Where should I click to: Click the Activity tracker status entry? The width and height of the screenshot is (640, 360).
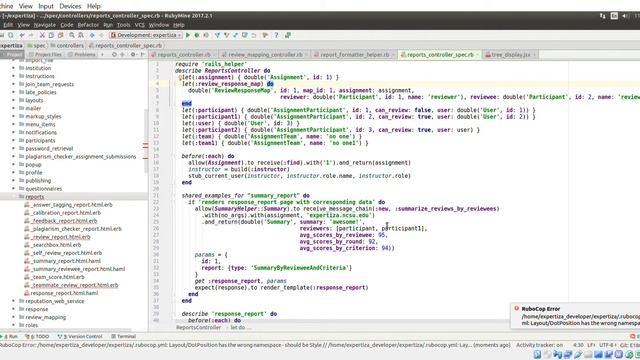click(539, 345)
